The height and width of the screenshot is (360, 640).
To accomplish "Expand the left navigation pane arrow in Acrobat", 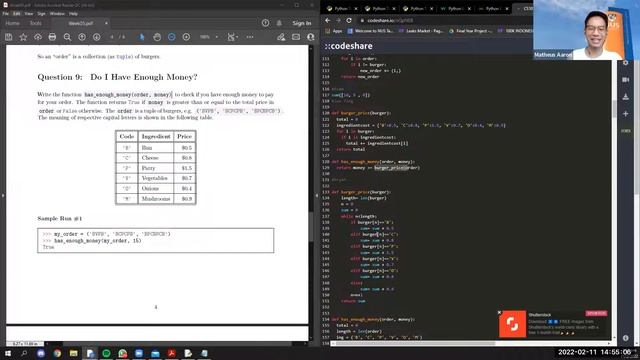I will click(x=2, y=196).
